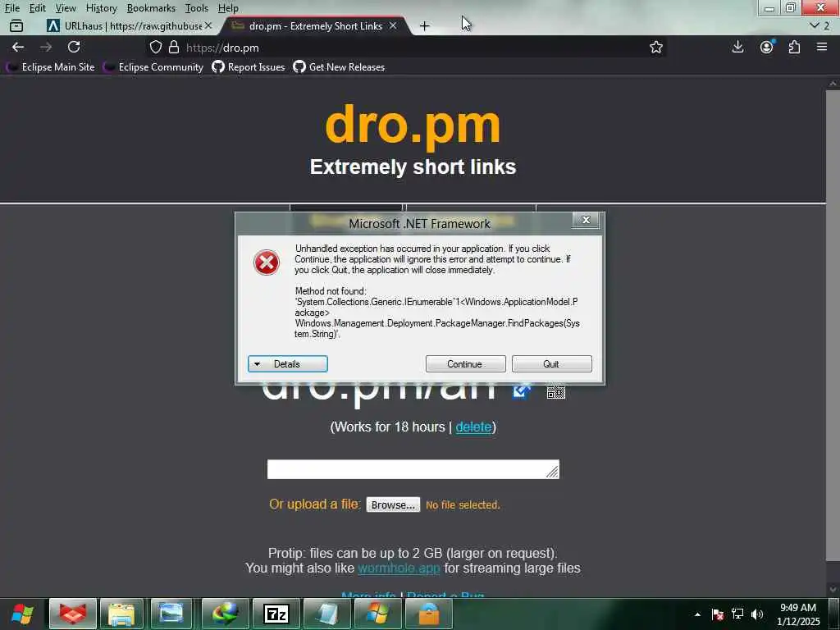Click the blue edit-link icon beside the short link
The width and height of the screenshot is (840, 630).
point(521,391)
